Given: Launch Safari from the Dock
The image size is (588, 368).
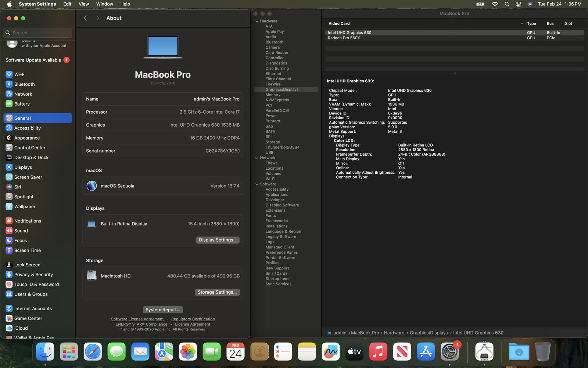Looking at the screenshot, I should [93, 352].
